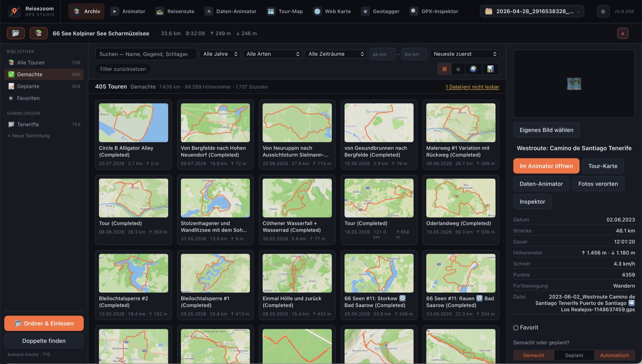
Task: Open the Circle B Alligator Alley tour thumbnail
Action: click(x=133, y=123)
